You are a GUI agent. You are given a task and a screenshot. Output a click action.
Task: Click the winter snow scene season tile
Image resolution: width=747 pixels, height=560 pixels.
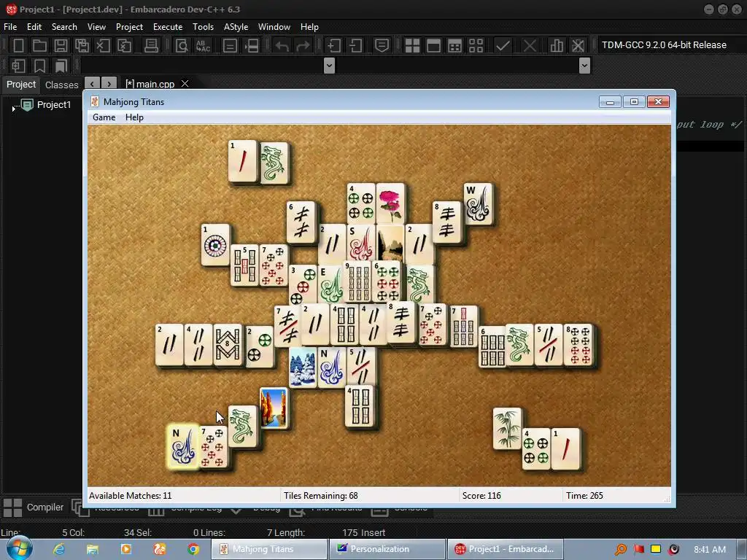(x=303, y=367)
